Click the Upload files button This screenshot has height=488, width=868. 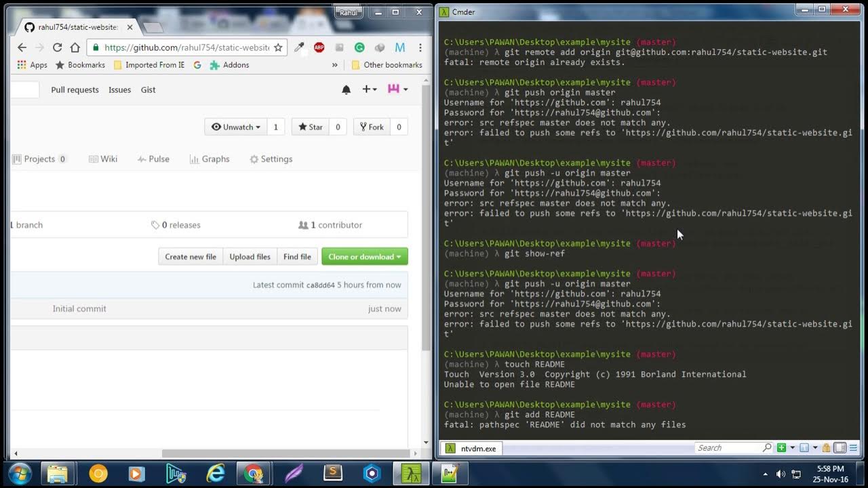point(250,257)
